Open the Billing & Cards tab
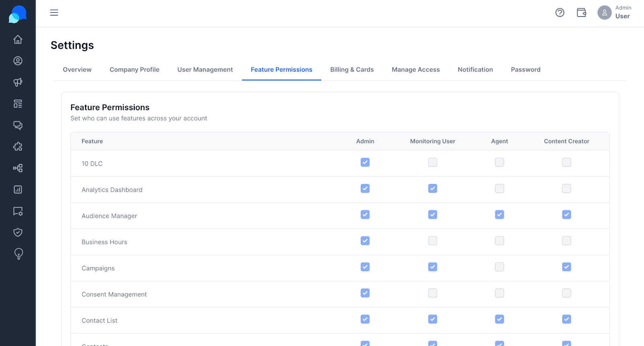 click(x=352, y=70)
